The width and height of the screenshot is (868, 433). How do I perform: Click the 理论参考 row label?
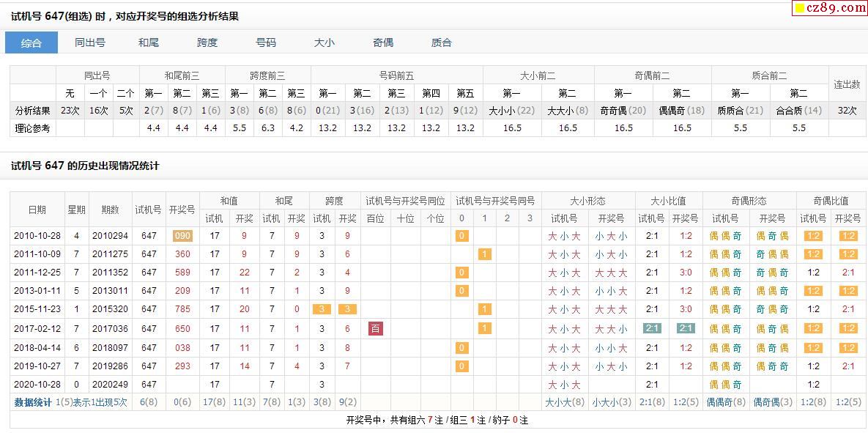[33, 128]
